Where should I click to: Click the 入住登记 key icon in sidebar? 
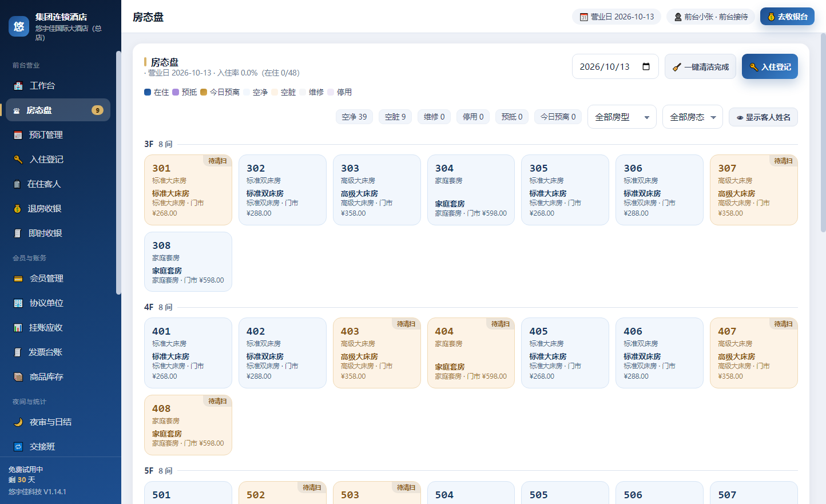[x=18, y=160]
